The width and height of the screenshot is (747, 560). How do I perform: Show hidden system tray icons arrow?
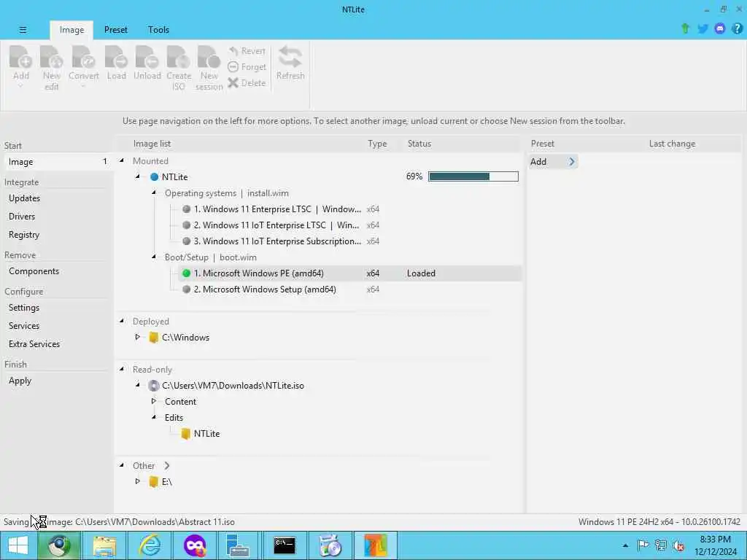point(625,545)
